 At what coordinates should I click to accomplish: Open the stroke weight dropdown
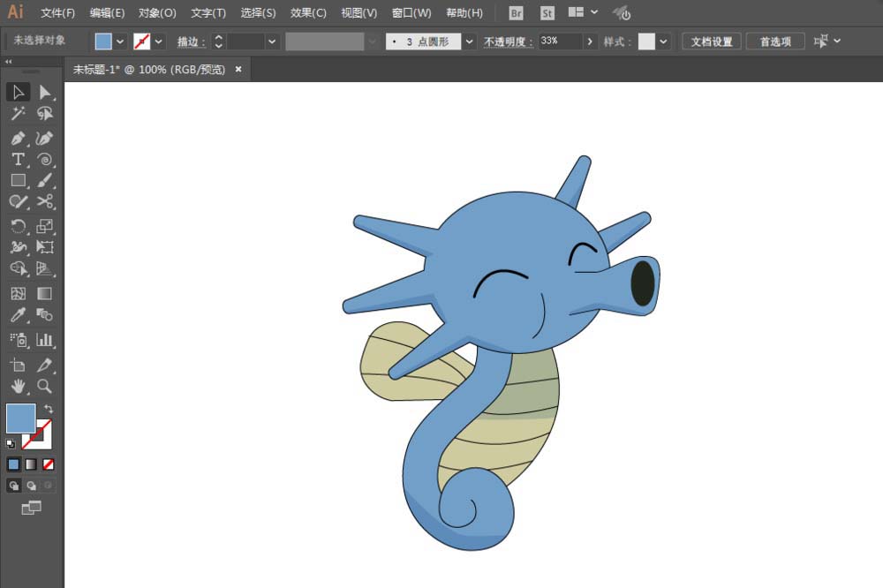point(272,41)
